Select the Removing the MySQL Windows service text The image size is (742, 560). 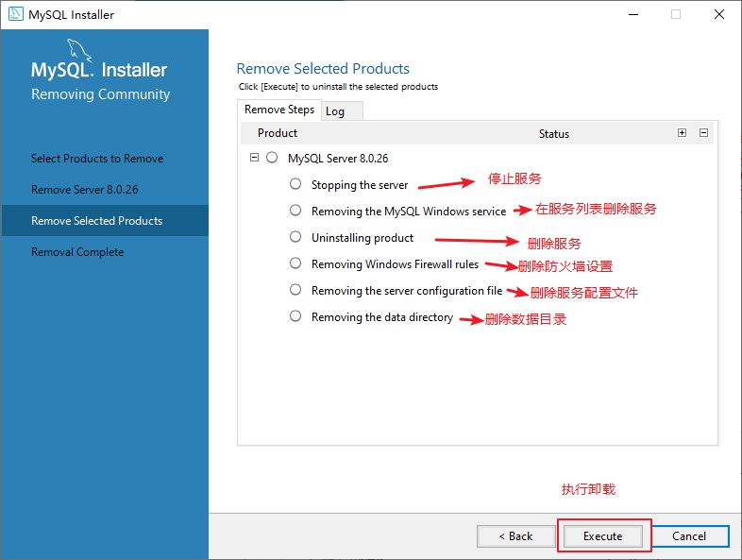(409, 212)
